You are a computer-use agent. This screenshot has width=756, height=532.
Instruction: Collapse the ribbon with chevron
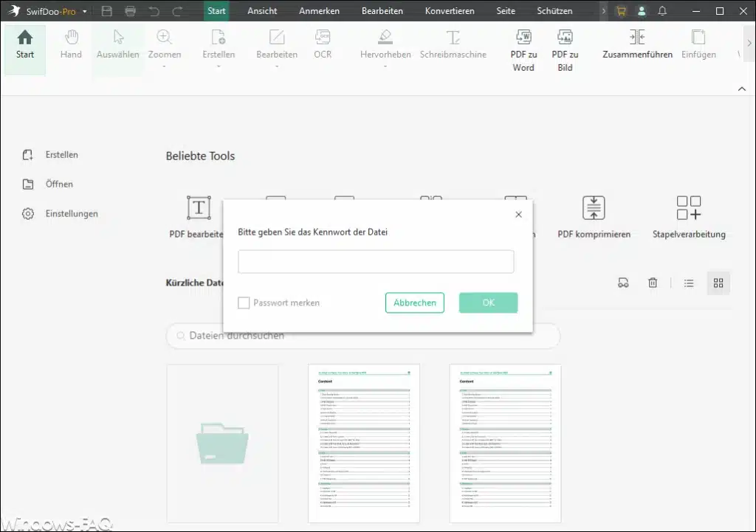point(742,89)
